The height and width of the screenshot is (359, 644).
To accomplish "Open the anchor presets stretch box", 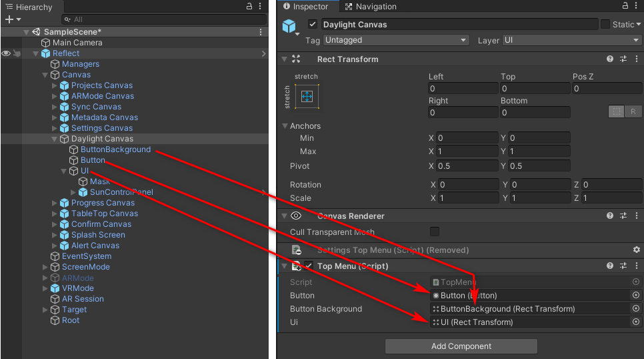I will click(x=307, y=97).
